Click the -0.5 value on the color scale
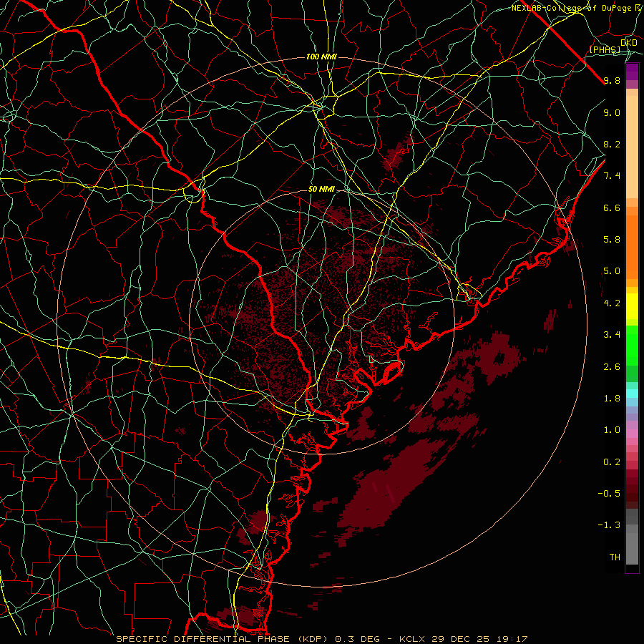This screenshot has height=644, width=644. coord(609,494)
